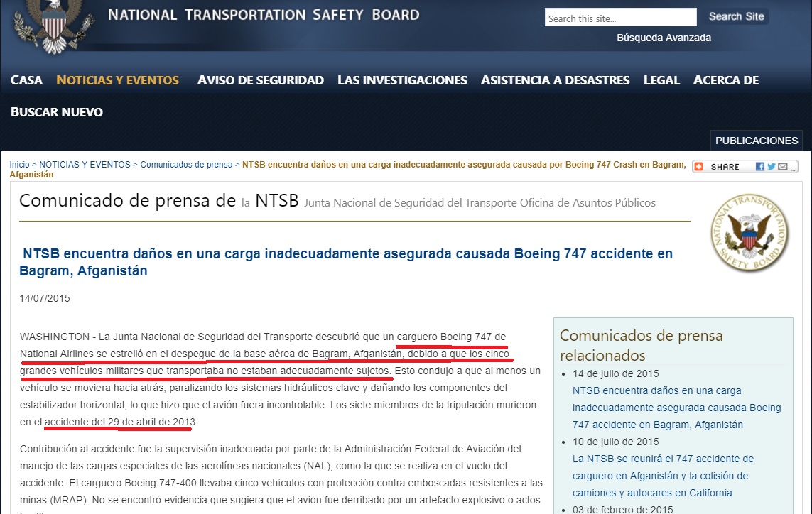The height and width of the screenshot is (514, 812).
Task: Open the Búsqueda Avanzada link
Action: click(664, 38)
